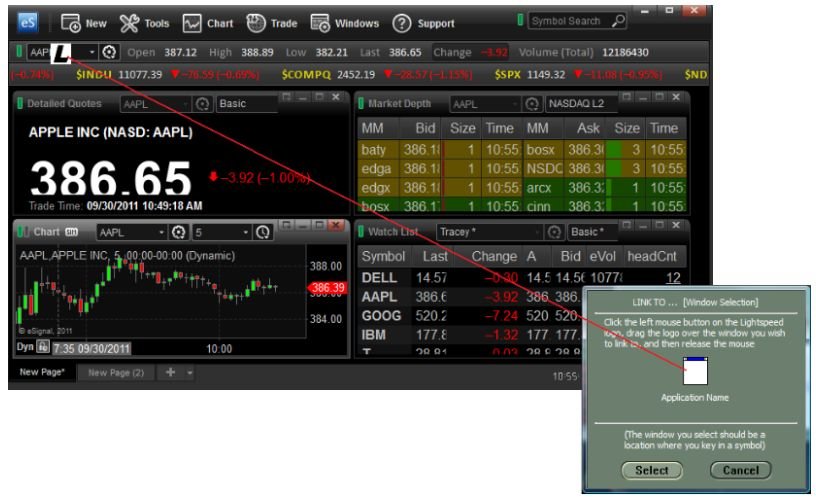Toggle the green link indicator on Market Depth
The width and height of the screenshot is (816, 502).
(361, 103)
